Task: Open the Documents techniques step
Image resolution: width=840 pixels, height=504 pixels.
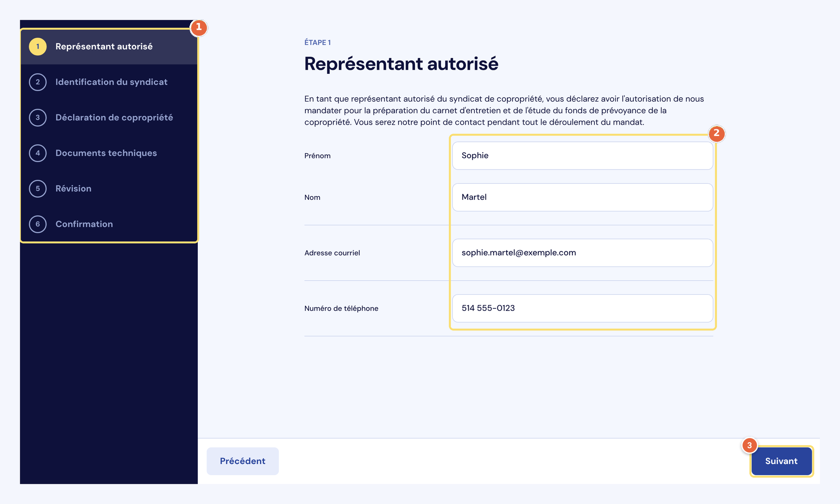Action: coord(106,153)
